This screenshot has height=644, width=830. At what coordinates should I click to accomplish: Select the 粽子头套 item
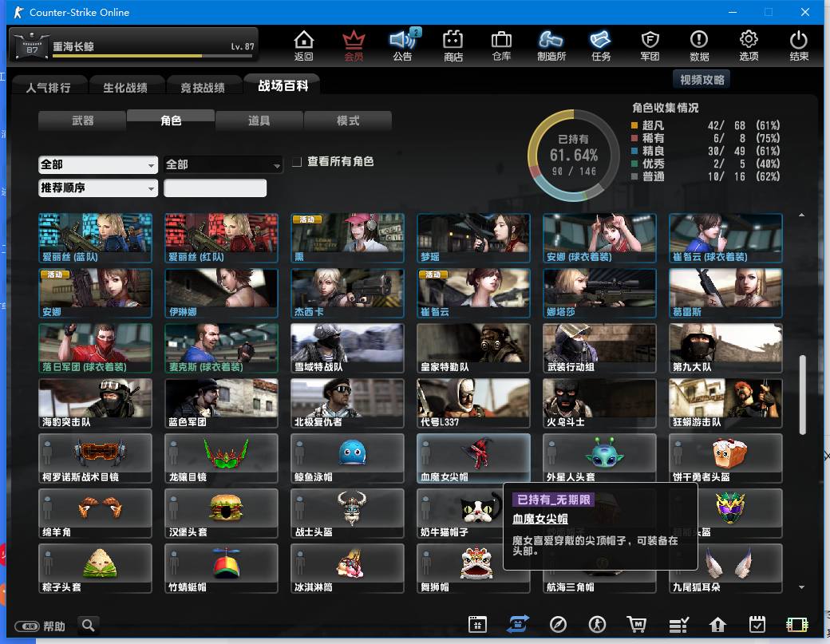(x=95, y=568)
